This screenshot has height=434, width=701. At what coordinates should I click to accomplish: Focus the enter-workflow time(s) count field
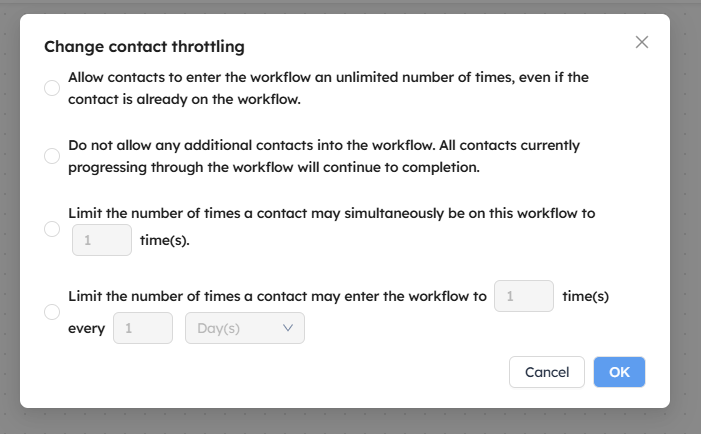pyautogui.click(x=524, y=296)
